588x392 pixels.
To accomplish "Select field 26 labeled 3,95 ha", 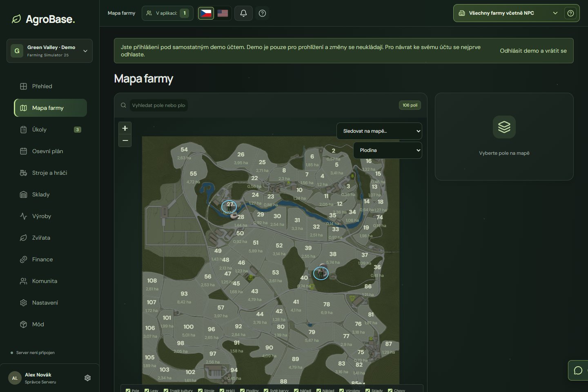I will pos(241,154).
